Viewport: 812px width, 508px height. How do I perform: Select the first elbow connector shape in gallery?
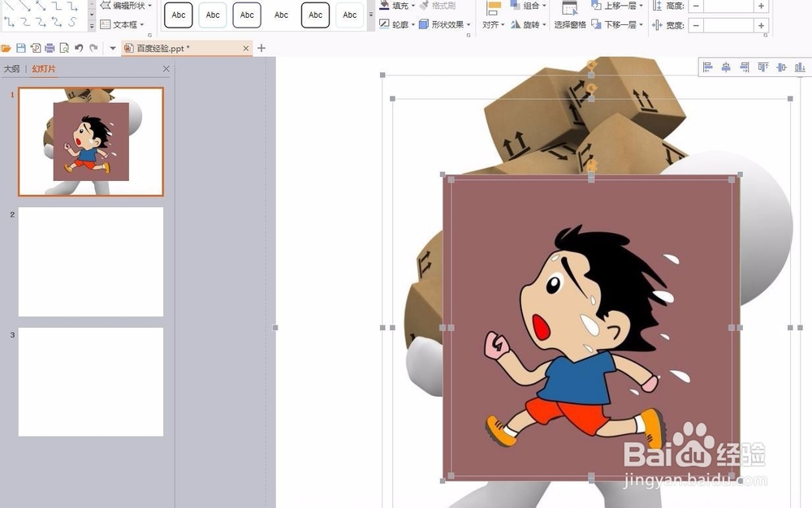(57, 6)
